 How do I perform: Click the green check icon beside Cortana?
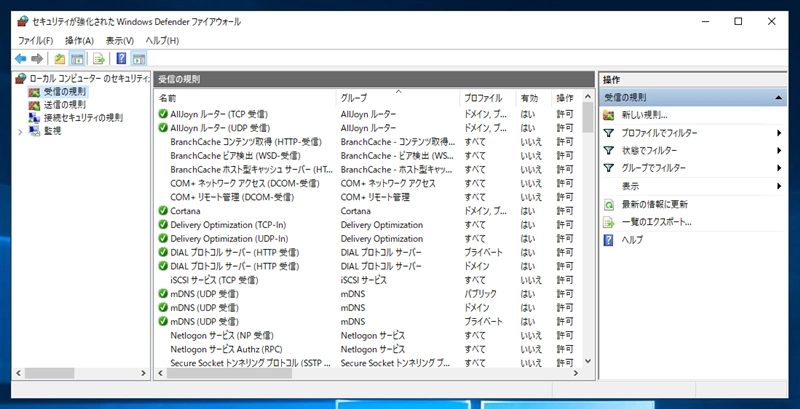[x=163, y=211]
